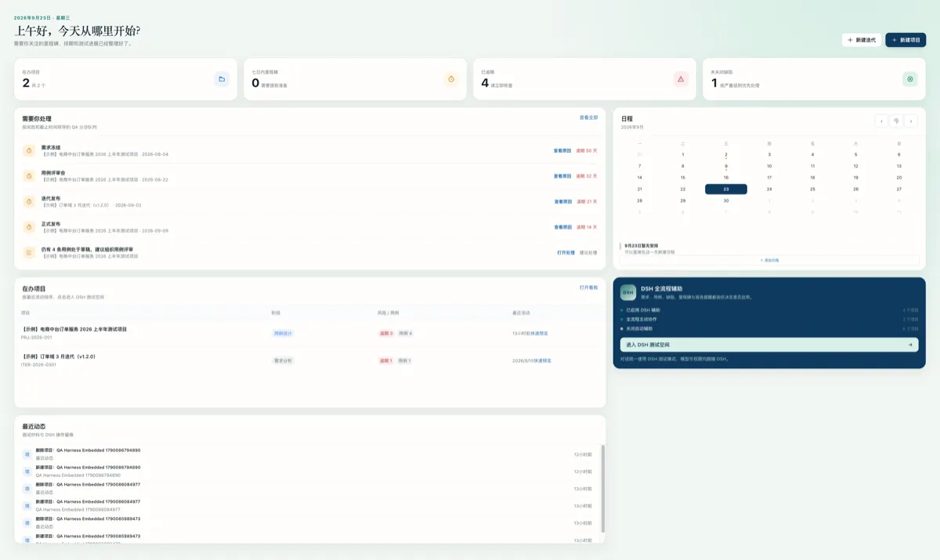Select date 9 in the calendar
This screenshot has width=940, height=560.
coord(726,166)
